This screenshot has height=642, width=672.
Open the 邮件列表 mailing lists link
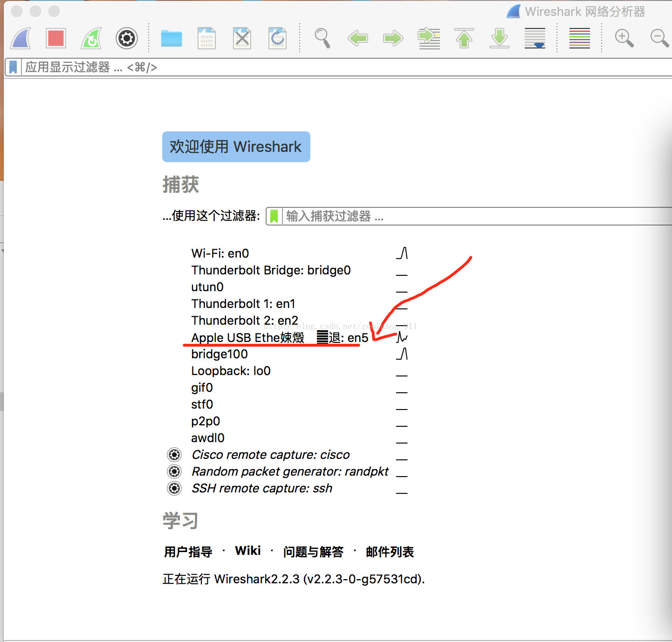tap(390, 552)
